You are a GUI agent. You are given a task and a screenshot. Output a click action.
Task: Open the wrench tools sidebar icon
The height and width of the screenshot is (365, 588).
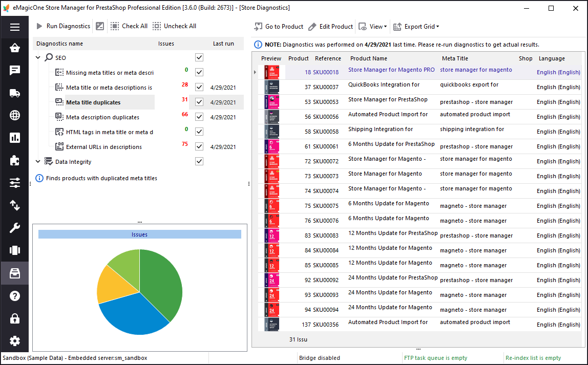[15, 228]
